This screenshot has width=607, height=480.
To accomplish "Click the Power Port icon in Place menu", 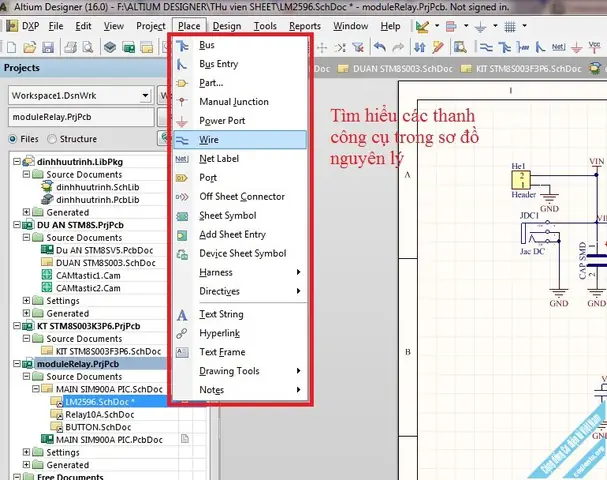I will coord(182,122).
